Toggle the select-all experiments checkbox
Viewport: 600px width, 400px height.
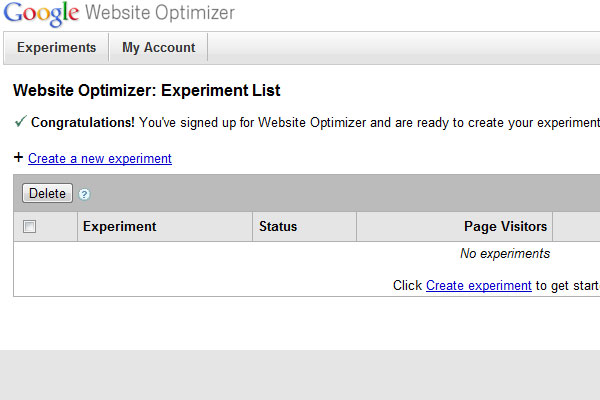coord(30,227)
